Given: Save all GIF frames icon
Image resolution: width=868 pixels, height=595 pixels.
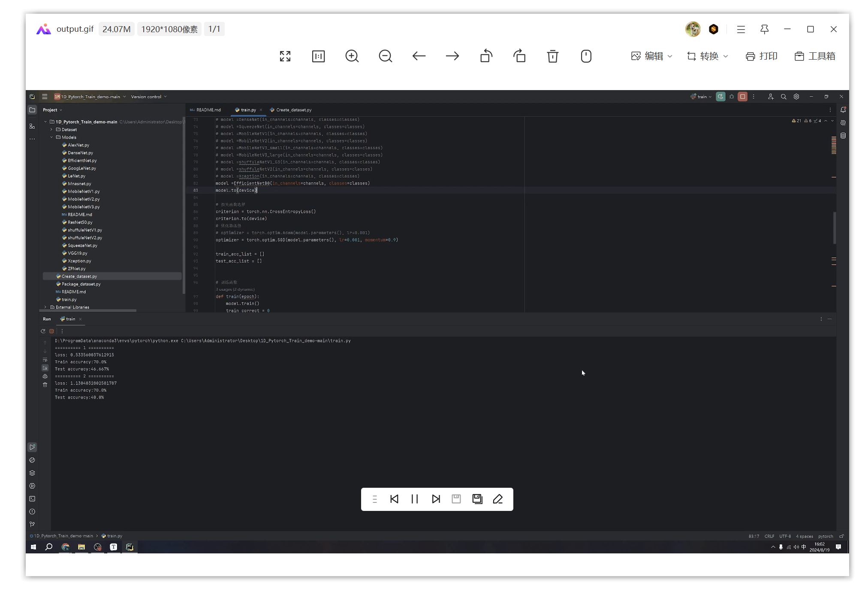Looking at the screenshot, I should coord(477,499).
